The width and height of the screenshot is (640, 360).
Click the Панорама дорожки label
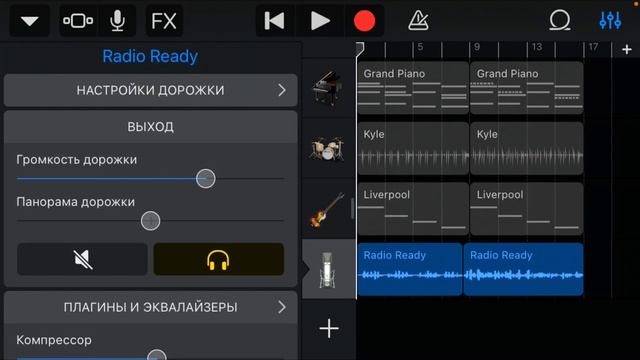[x=76, y=202]
